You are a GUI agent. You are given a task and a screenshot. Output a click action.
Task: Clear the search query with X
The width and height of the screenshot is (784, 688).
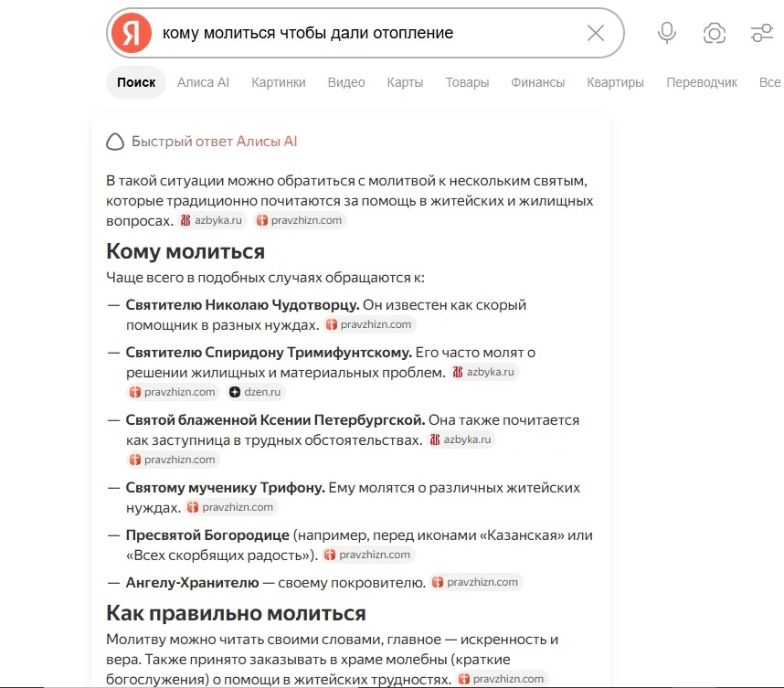pyautogui.click(x=596, y=33)
